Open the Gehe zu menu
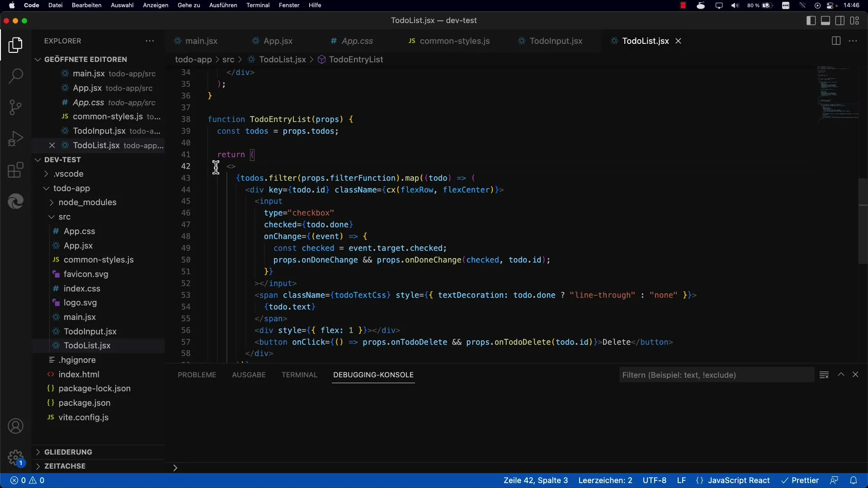 189,5
